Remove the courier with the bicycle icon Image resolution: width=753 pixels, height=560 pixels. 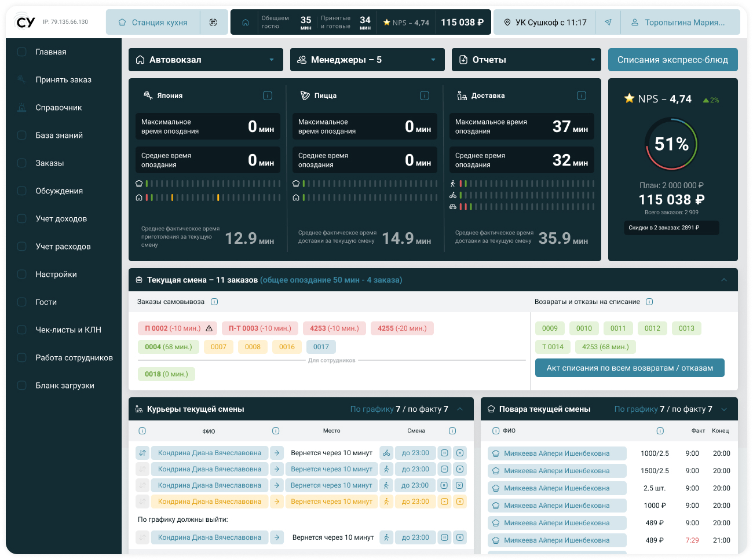tap(460, 453)
